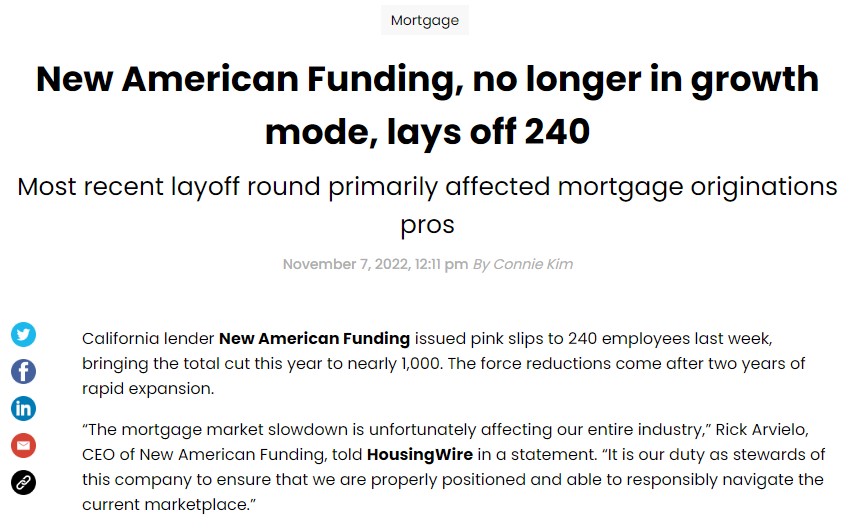Click the phrase "rapid expansion" ending the first paragraph
Image resolution: width=853 pixels, height=532 pixels.
click(x=146, y=388)
